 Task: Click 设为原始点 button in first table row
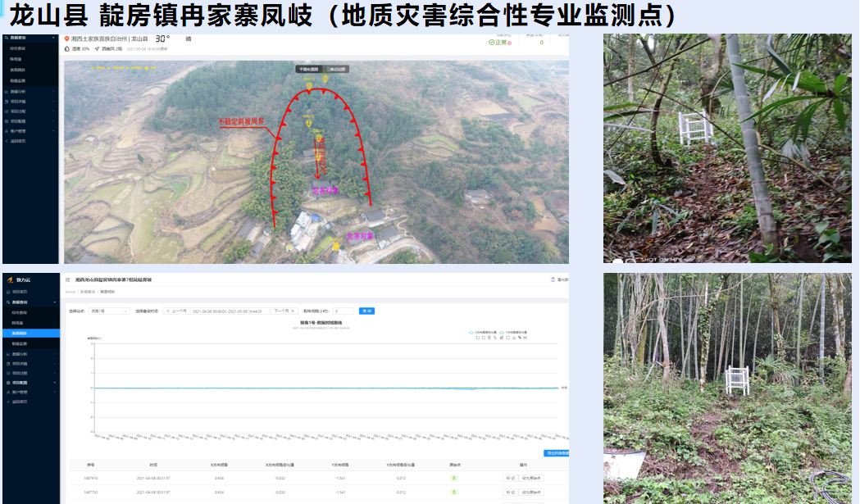(x=532, y=478)
